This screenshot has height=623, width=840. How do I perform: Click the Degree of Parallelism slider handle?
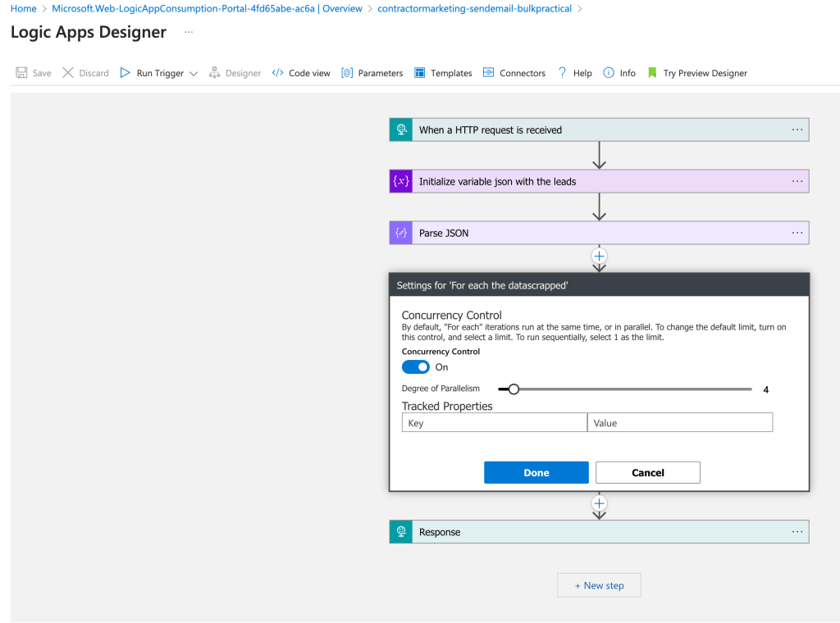pos(514,389)
